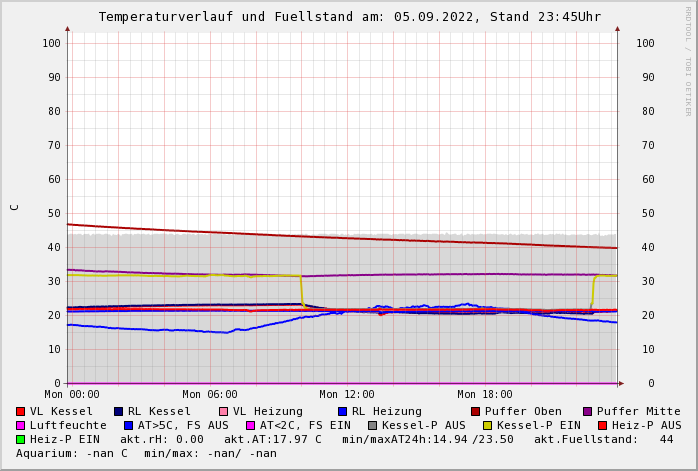Click the gray Kessel-P AUS swatch
The height and width of the screenshot is (471, 698).
373,425
